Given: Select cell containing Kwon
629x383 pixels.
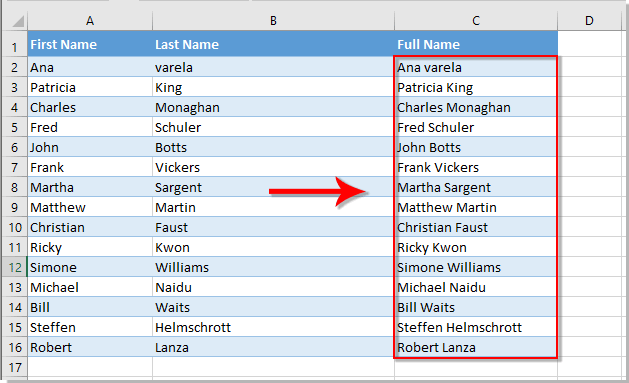Looking at the screenshot, I should coord(273,247).
